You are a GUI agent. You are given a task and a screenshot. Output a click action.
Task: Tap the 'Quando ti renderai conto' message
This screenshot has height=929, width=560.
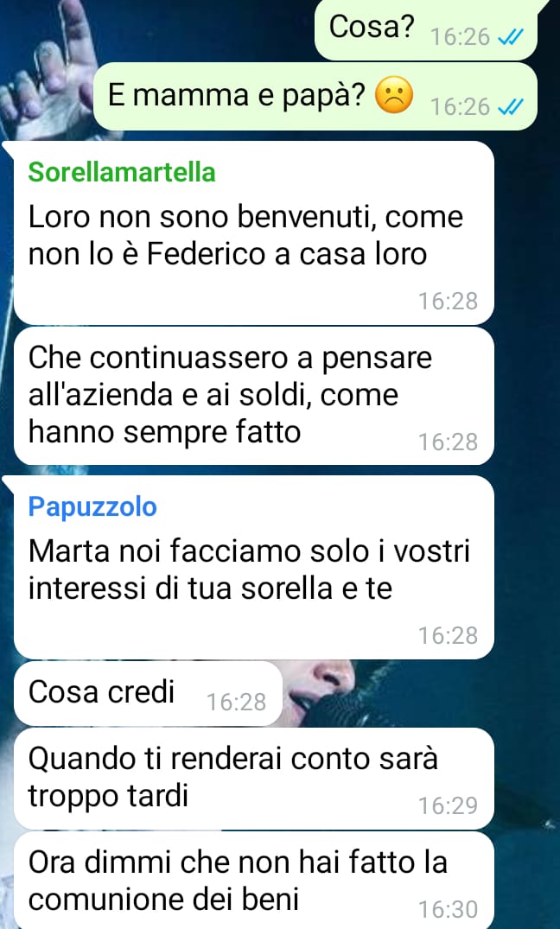click(x=253, y=779)
